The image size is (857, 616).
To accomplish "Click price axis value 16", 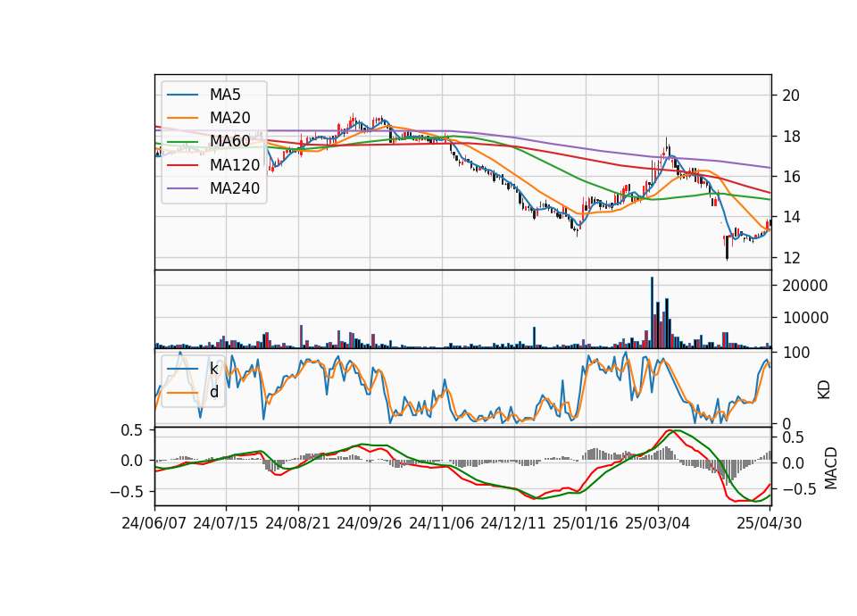I will point(791,177).
